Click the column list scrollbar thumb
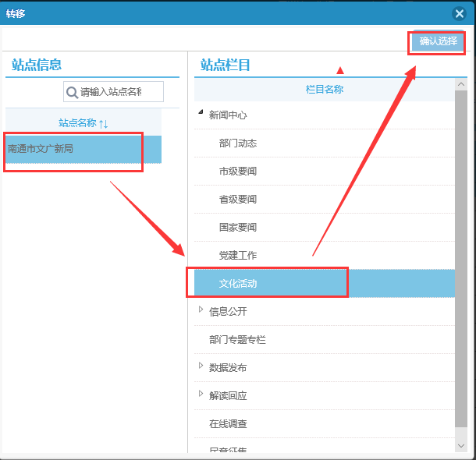This screenshot has height=460, width=476. (461, 259)
